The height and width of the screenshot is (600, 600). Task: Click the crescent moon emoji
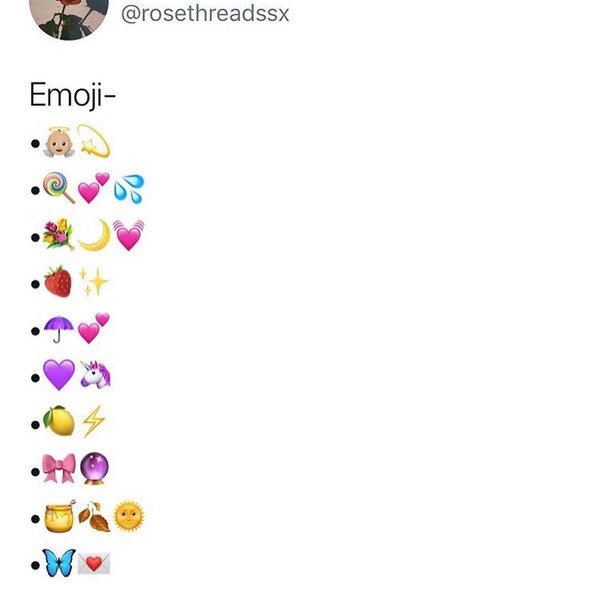pos(93,234)
